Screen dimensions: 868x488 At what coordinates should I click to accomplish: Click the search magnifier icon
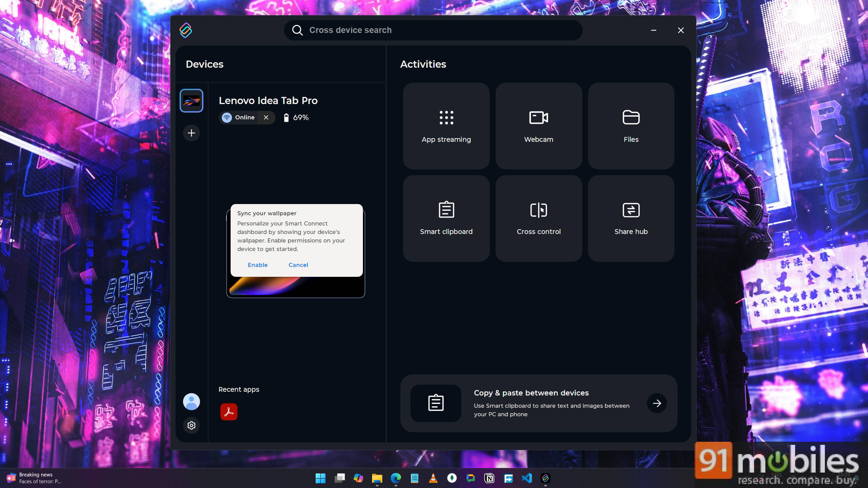pyautogui.click(x=297, y=30)
